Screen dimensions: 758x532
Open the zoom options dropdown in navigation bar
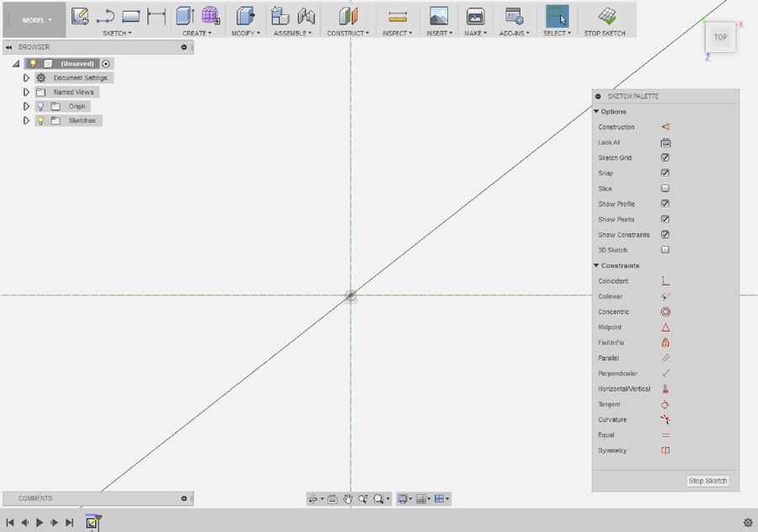(387, 498)
